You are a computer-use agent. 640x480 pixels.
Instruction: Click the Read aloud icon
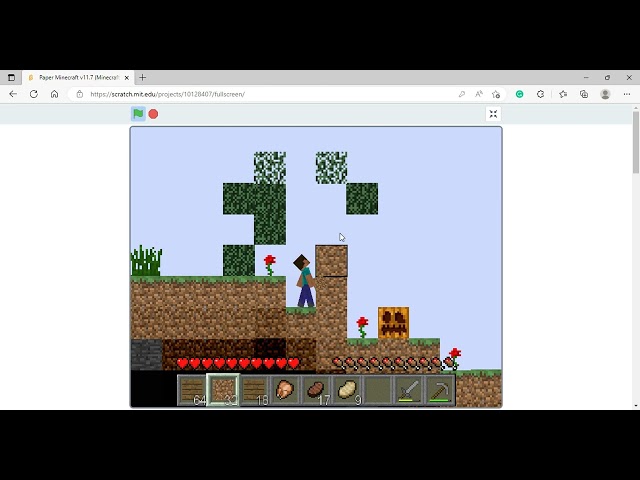479,94
